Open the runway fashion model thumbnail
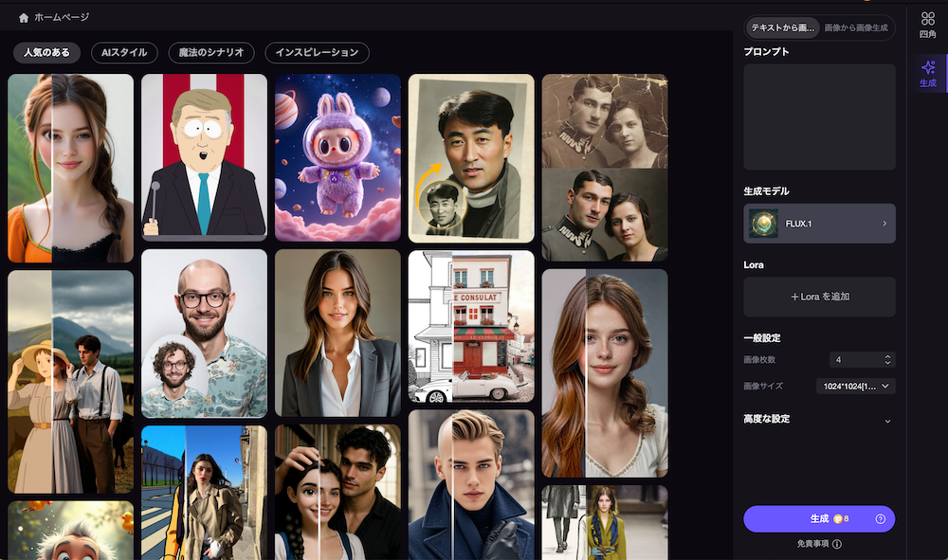This screenshot has width=948, height=560. [605, 522]
